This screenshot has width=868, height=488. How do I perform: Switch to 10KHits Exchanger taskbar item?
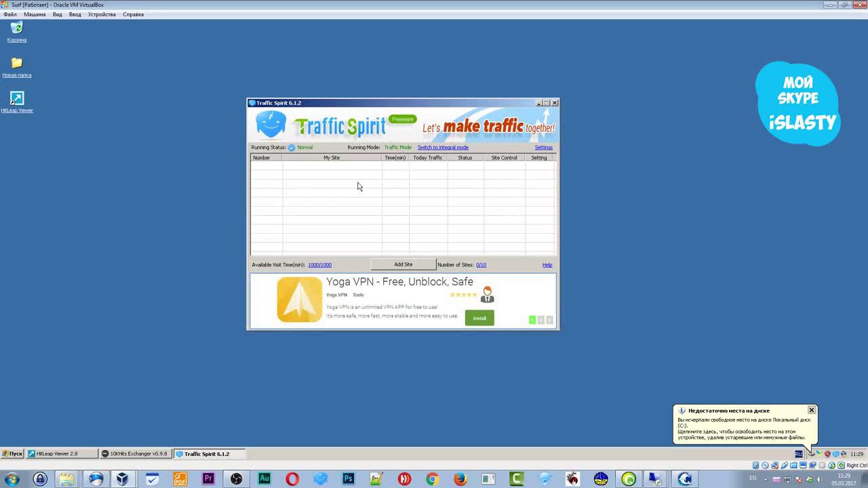click(136, 453)
